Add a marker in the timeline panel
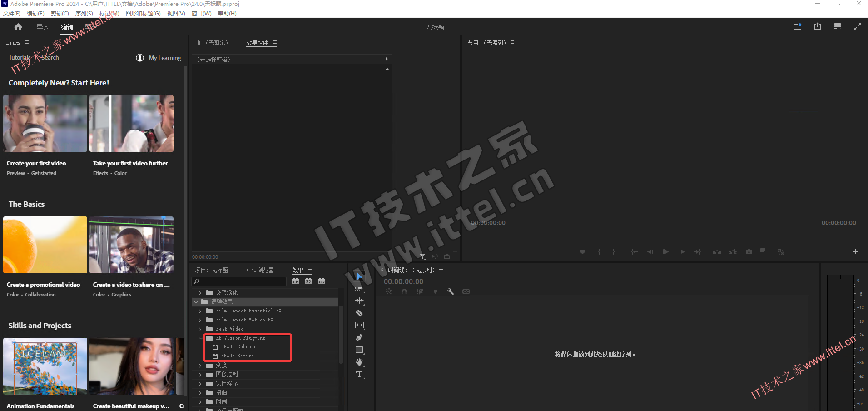868x411 pixels. (x=435, y=291)
